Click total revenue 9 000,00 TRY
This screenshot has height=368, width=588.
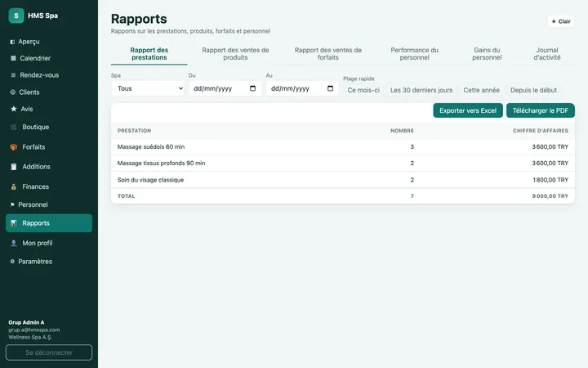tap(550, 196)
